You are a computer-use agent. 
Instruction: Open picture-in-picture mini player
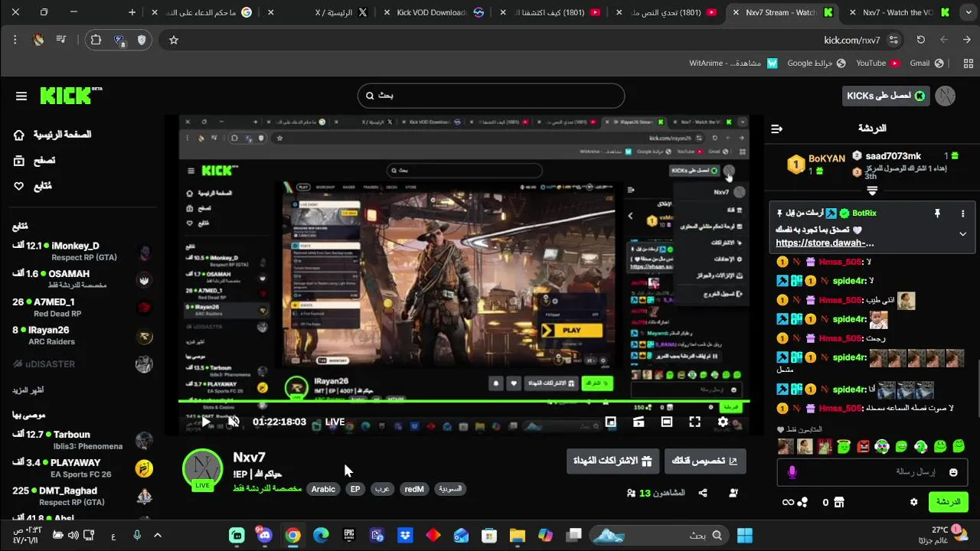pyautogui.click(x=610, y=422)
